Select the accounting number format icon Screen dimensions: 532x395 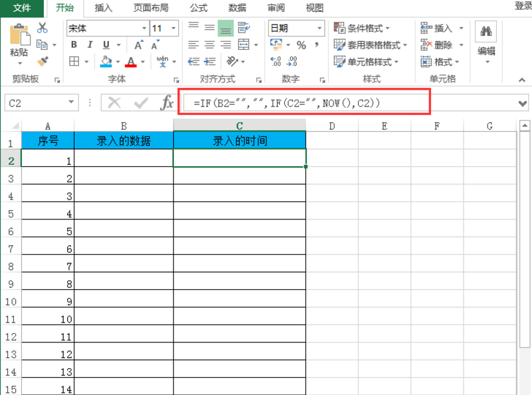[x=277, y=45]
